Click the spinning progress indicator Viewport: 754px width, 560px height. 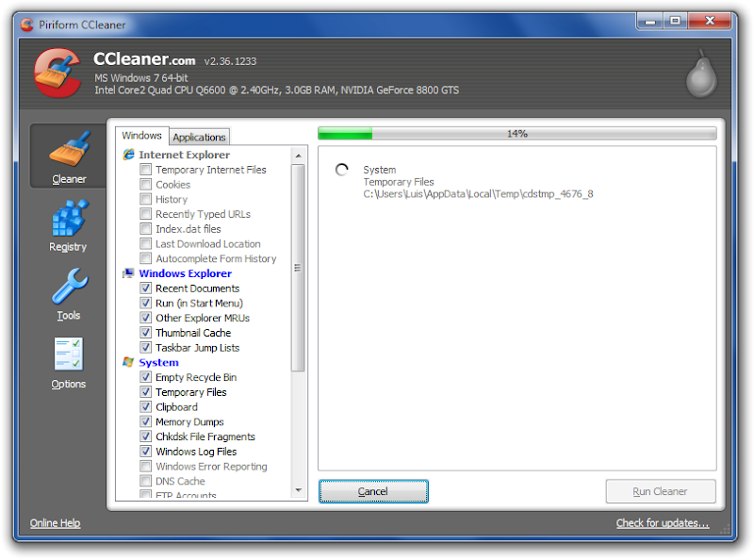click(x=341, y=170)
